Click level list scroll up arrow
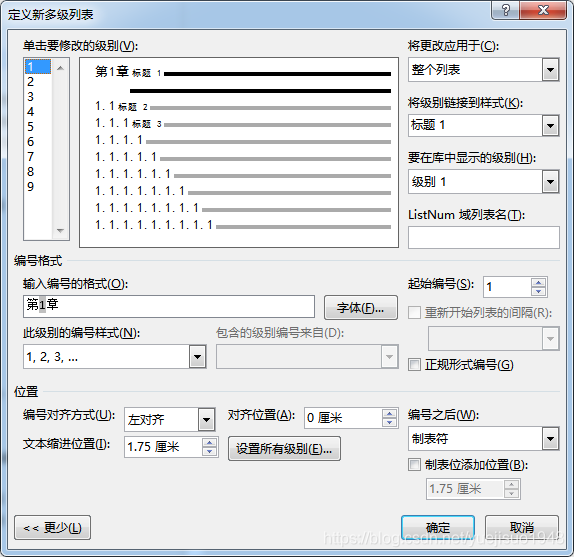Viewport: 574px width, 557px height. click(x=60, y=68)
